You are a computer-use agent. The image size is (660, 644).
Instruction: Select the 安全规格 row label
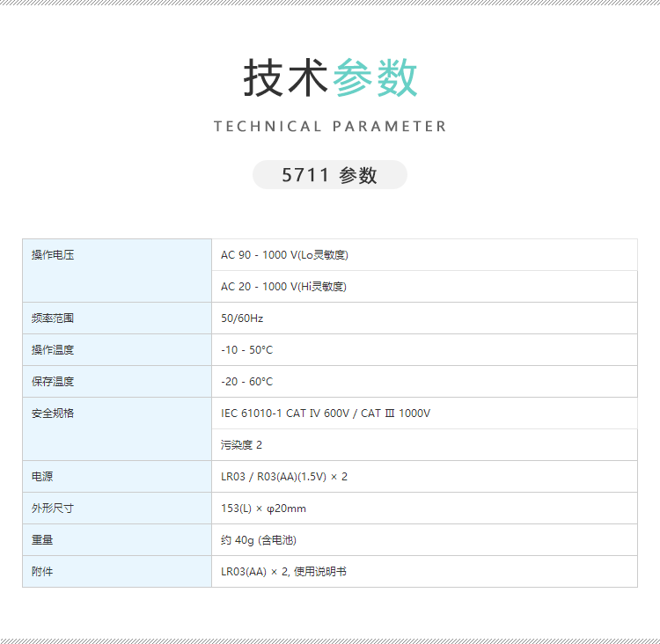[x=117, y=429]
